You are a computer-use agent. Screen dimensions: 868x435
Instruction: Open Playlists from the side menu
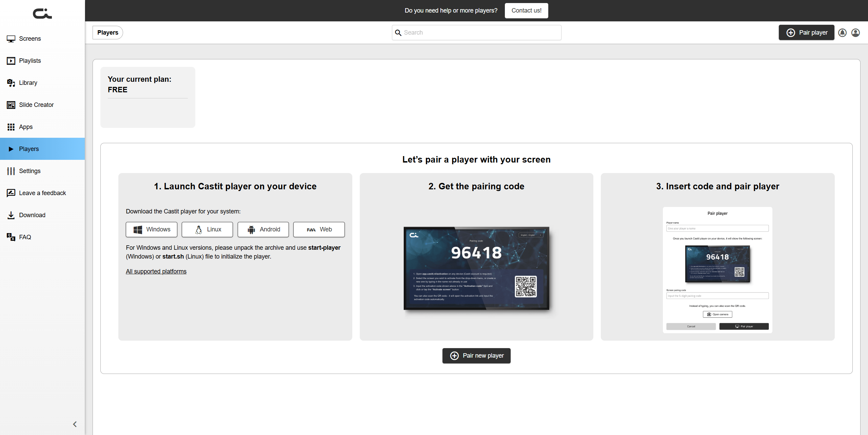coord(30,61)
